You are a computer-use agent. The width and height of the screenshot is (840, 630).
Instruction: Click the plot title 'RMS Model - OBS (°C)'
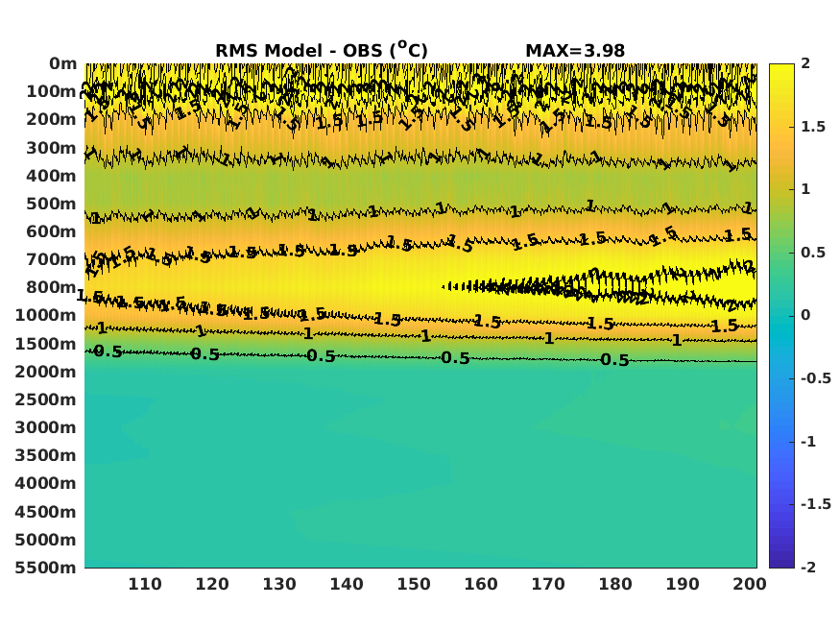point(322,50)
